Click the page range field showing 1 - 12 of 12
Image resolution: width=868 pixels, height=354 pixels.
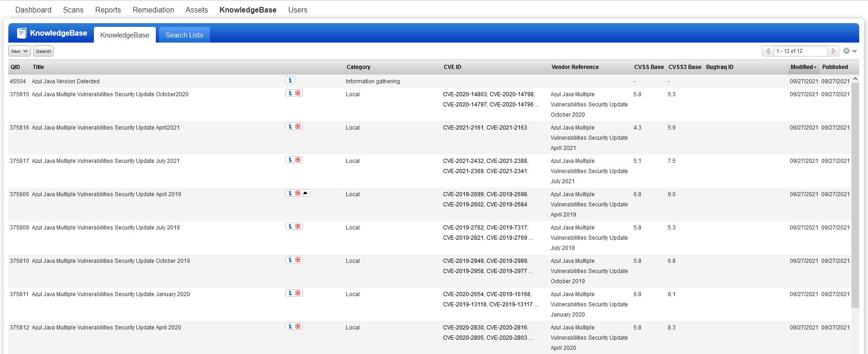800,51
